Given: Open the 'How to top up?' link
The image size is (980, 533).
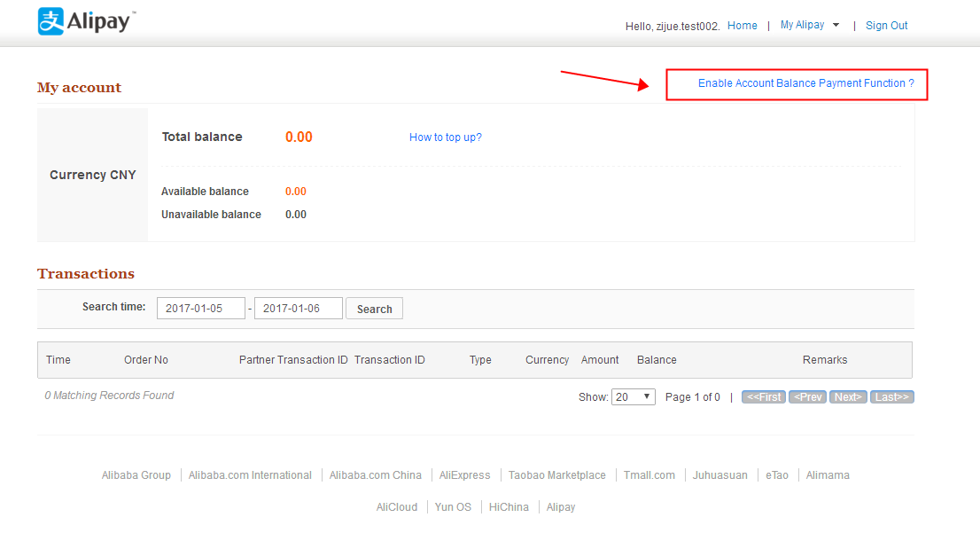Looking at the screenshot, I should pos(445,137).
